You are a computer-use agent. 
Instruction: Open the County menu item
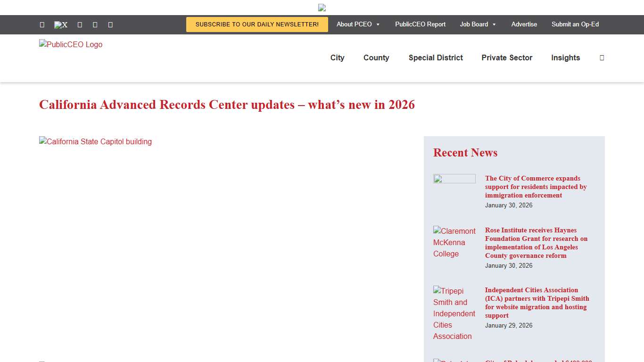tap(376, 58)
